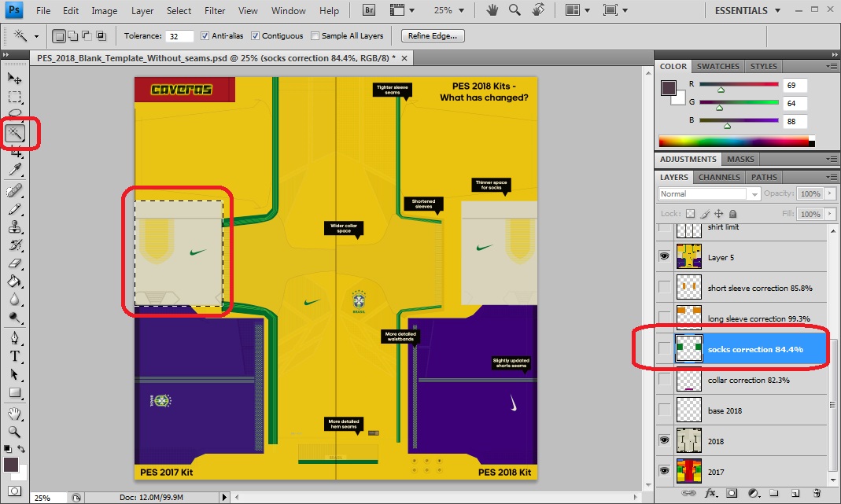Select the Magic Wand tool in toolbox

pyautogui.click(x=15, y=132)
